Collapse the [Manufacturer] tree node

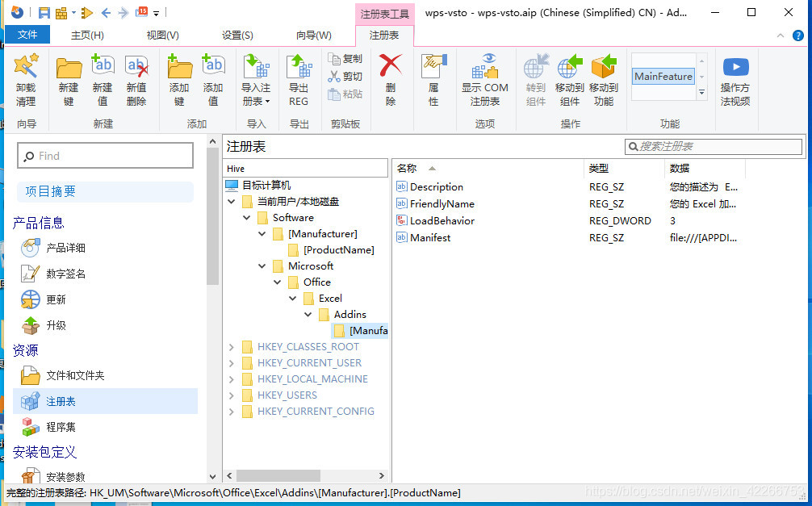(262, 234)
